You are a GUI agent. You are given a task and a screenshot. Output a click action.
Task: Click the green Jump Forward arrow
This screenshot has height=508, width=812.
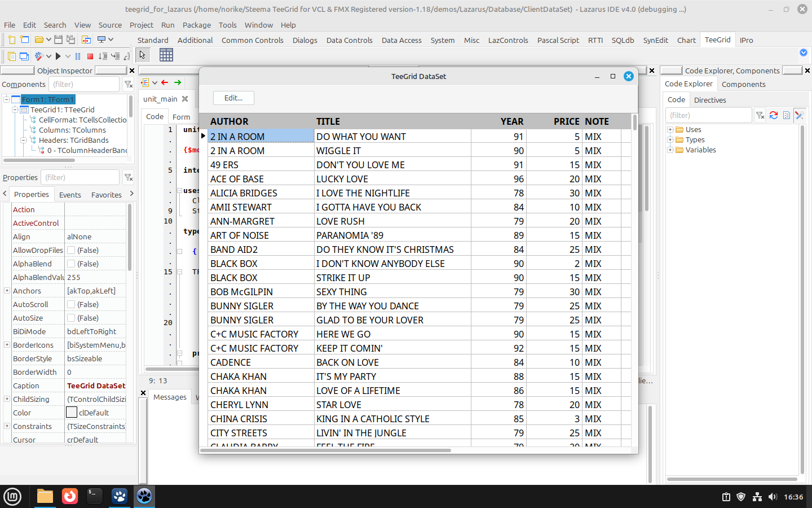point(178,82)
